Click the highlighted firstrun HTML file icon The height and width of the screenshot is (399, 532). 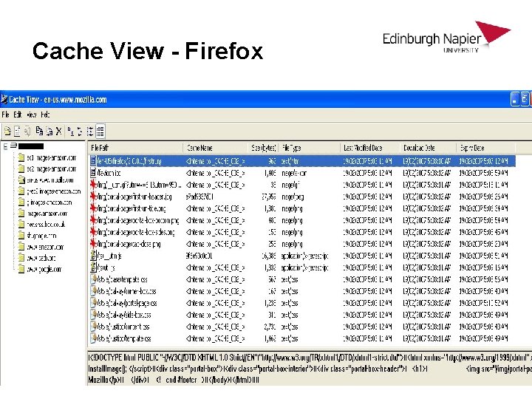pyautogui.click(x=93, y=161)
